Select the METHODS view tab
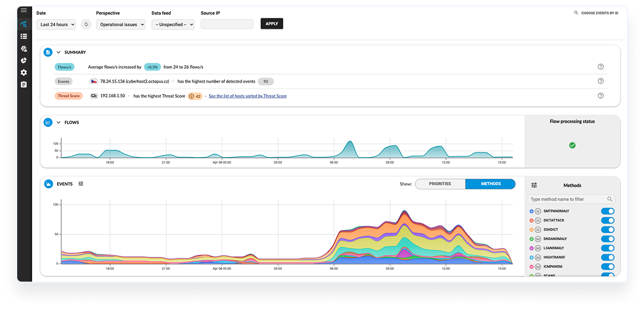Viewport: 644px width, 310px height. point(490,184)
